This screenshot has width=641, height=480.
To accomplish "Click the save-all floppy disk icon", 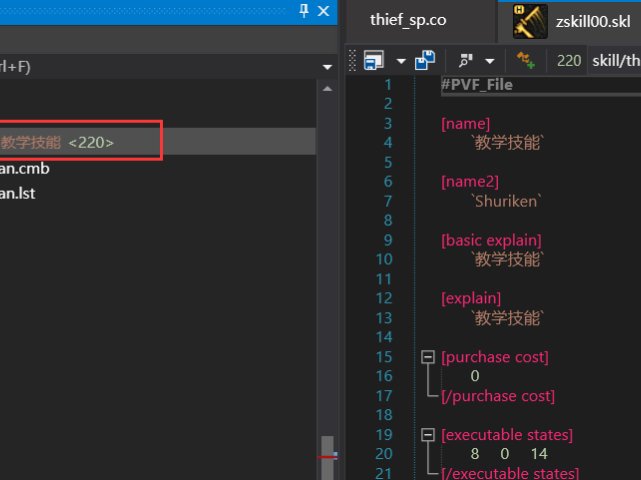I will [x=425, y=60].
